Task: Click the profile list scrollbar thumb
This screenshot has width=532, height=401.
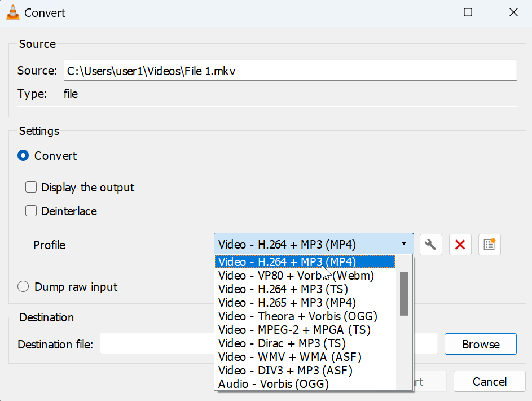Action: [404, 293]
